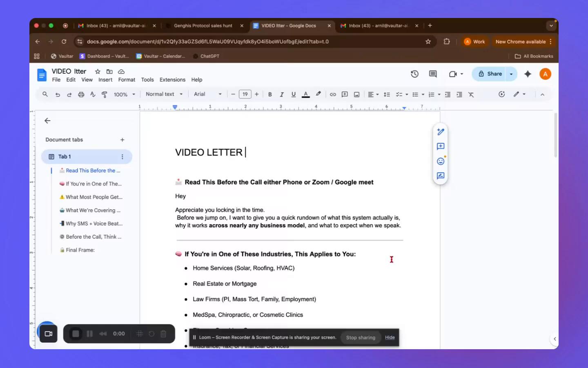
Task: Open the text color picker
Action: coord(305,94)
